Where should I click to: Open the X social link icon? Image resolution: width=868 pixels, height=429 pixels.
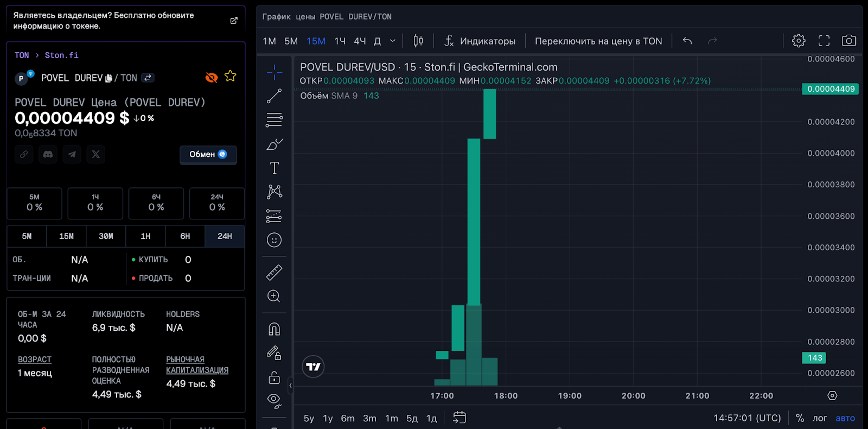point(95,154)
